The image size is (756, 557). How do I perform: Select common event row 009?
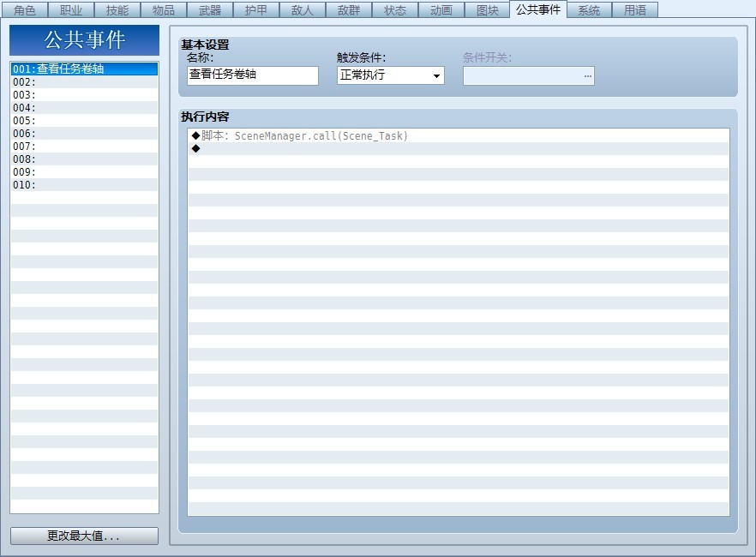[84, 172]
